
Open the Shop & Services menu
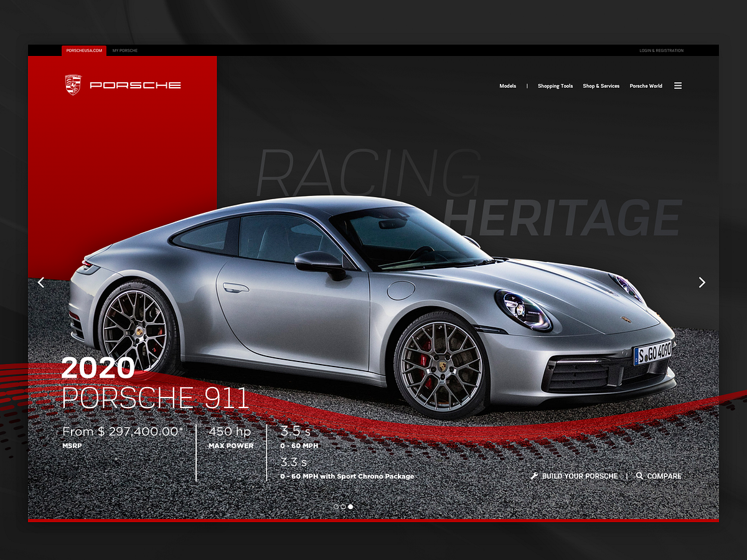[x=601, y=86]
